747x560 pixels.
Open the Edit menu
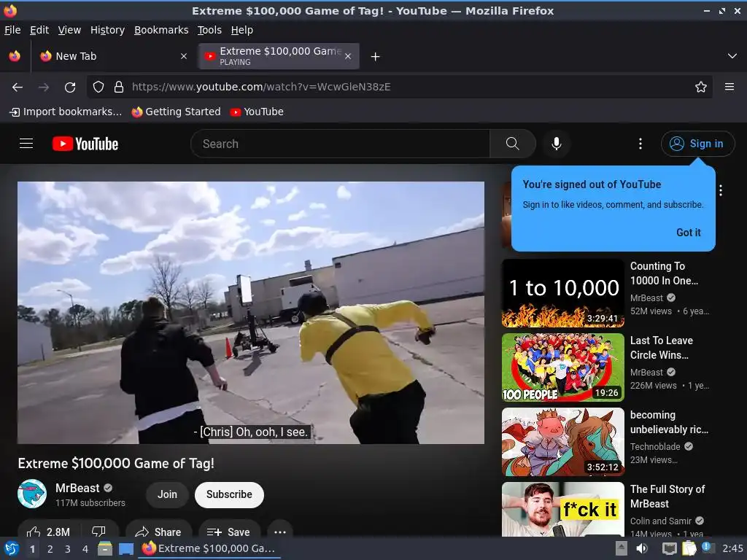point(39,30)
